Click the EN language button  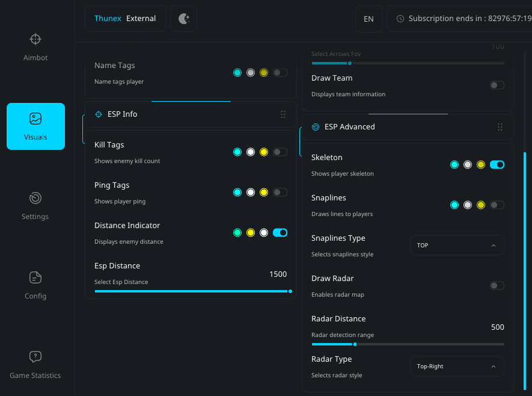pos(368,19)
